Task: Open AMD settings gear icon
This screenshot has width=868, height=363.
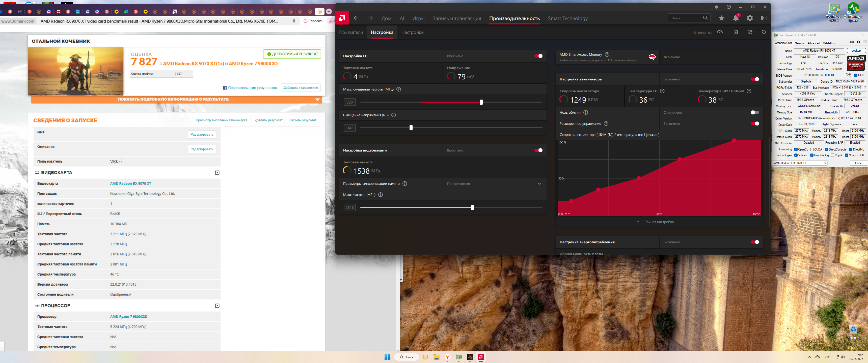Action: [x=750, y=18]
